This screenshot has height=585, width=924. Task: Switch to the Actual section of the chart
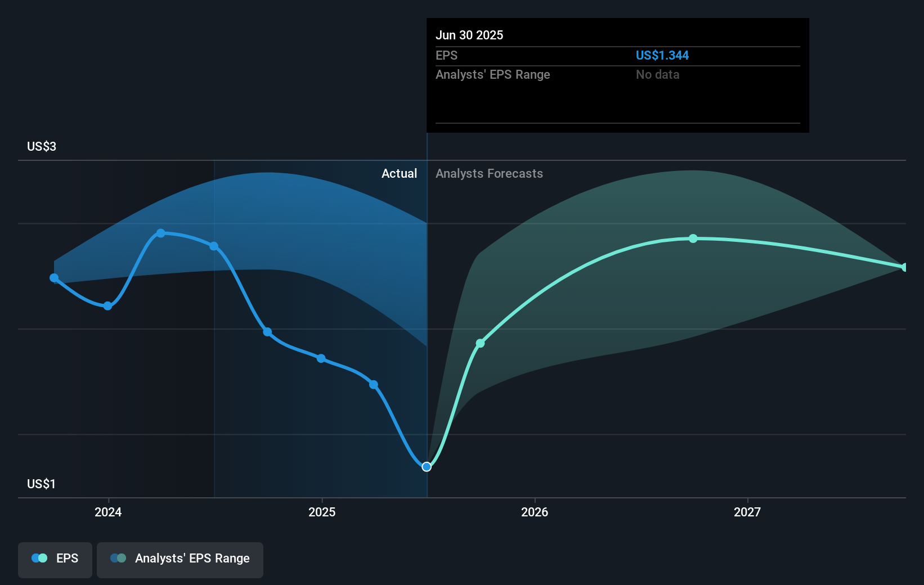(400, 173)
